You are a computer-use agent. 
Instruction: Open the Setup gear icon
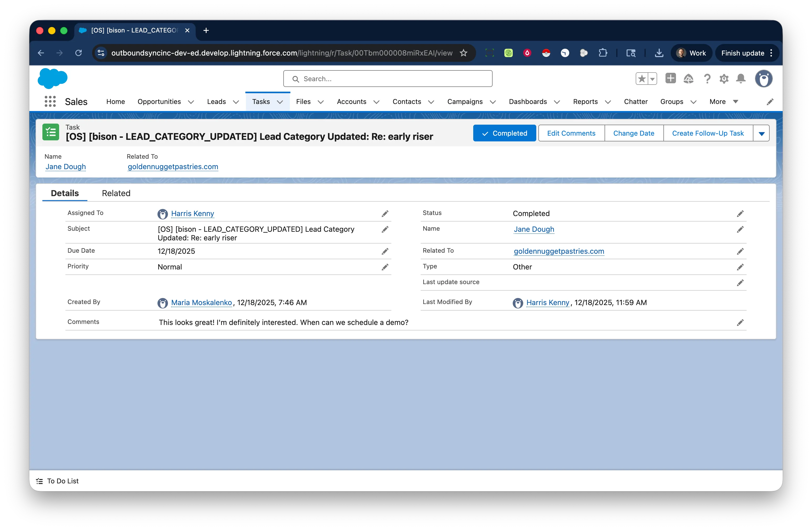click(x=724, y=79)
